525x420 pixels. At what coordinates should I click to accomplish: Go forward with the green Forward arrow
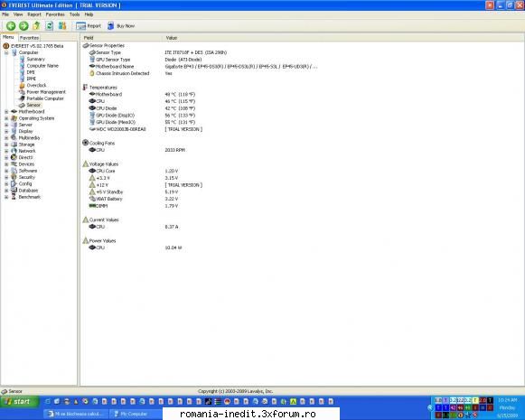pyautogui.click(x=23, y=26)
